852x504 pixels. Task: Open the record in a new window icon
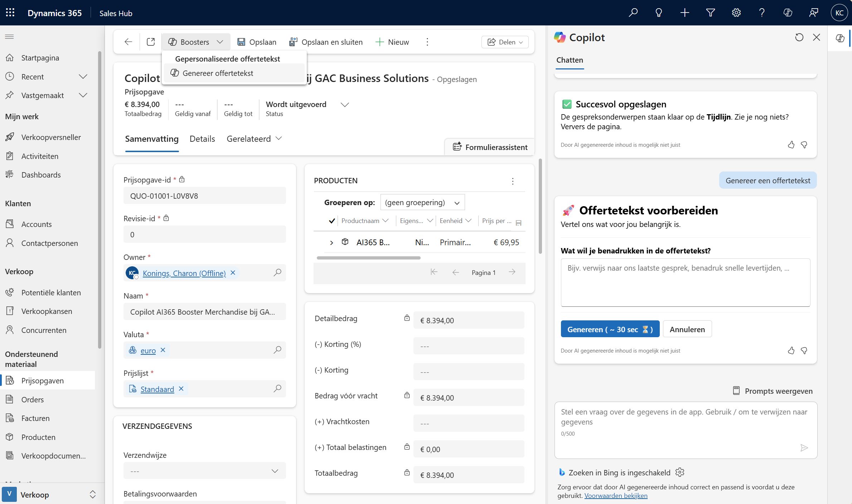coord(151,42)
